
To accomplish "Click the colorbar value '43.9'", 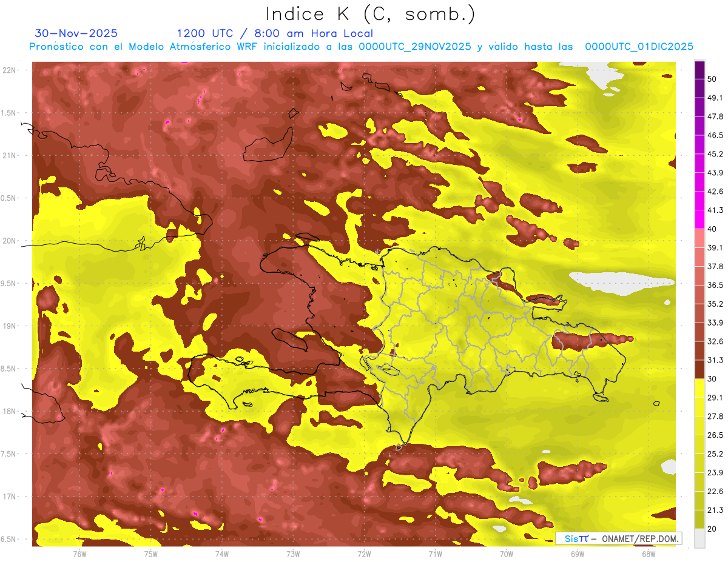I will (x=715, y=173).
